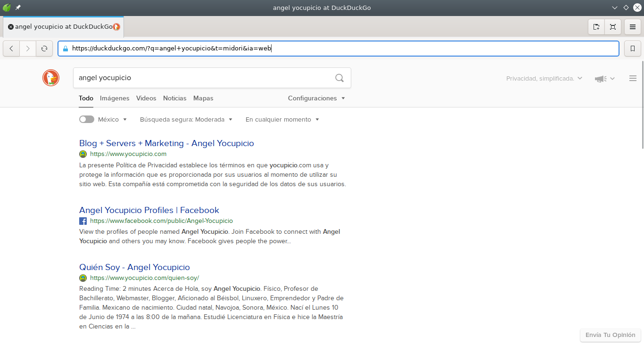Open Blog + Servers + Marketing result
The height and width of the screenshot is (345, 644).
click(166, 143)
